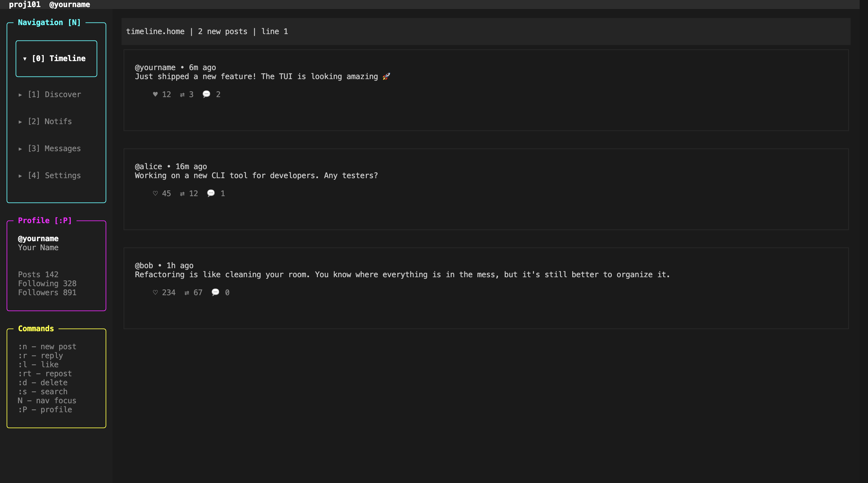Click the @yourname handle in the Profile panel
868x483 pixels.
pos(38,239)
